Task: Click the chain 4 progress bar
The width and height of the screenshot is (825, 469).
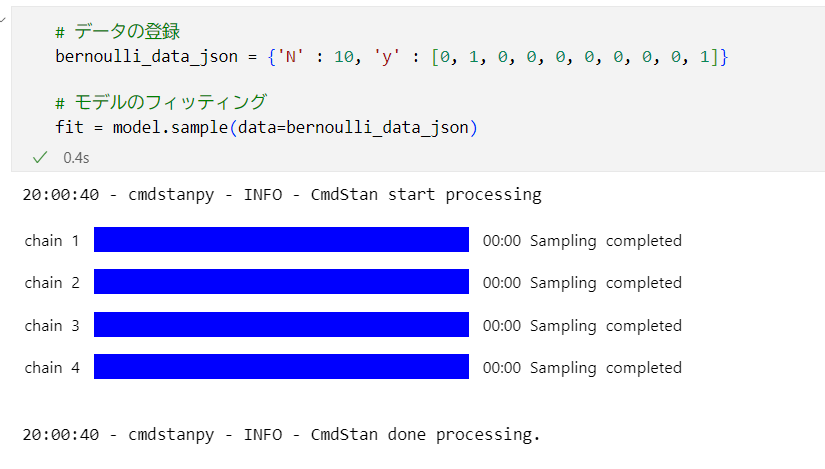Action: pos(281,366)
